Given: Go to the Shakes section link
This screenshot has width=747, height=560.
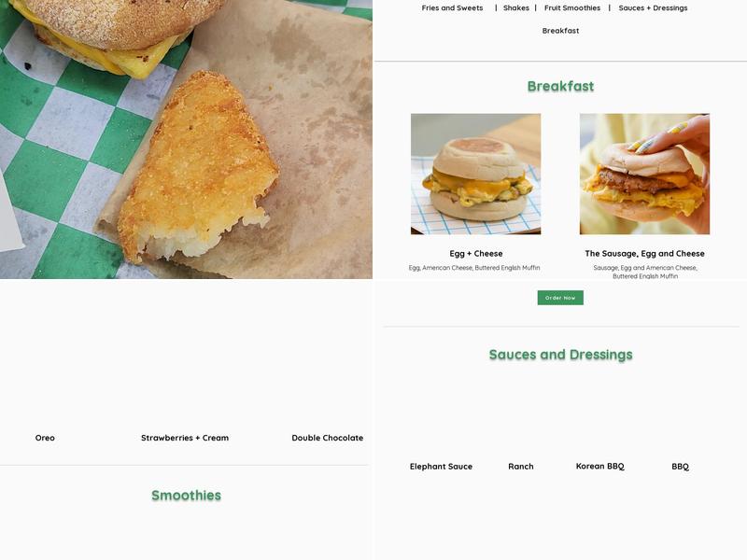Looking at the screenshot, I should 516,8.
